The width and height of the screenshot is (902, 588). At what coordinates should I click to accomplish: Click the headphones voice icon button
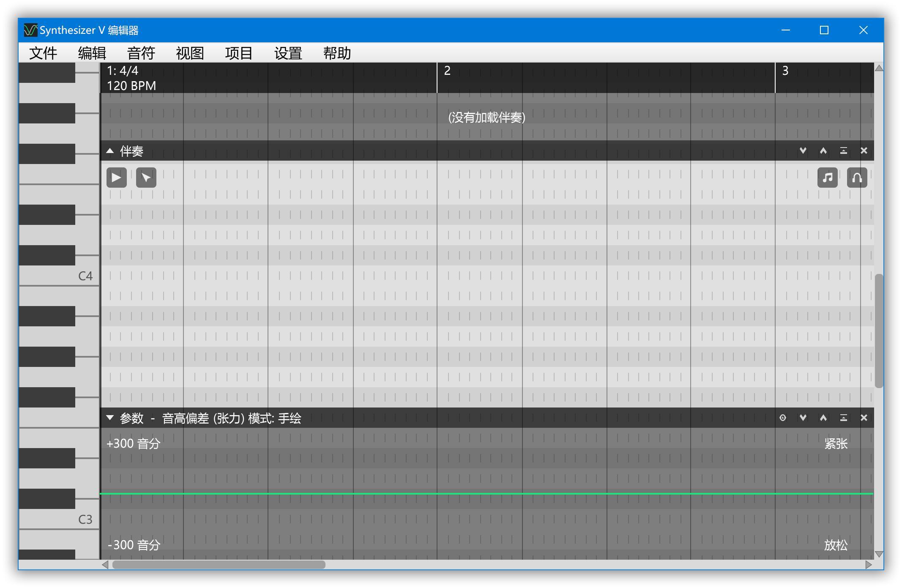click(857, 178)
